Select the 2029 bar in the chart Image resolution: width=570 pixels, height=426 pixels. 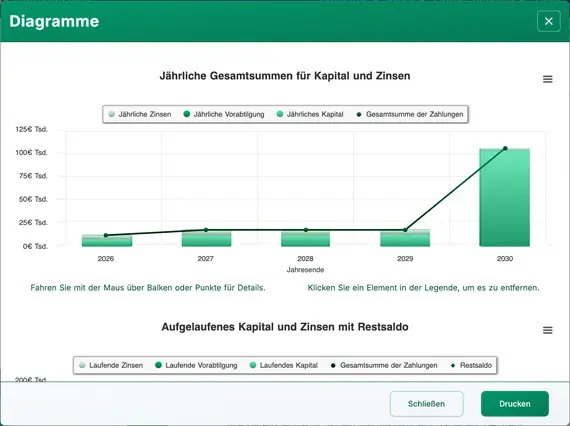(x=405, y=238)
